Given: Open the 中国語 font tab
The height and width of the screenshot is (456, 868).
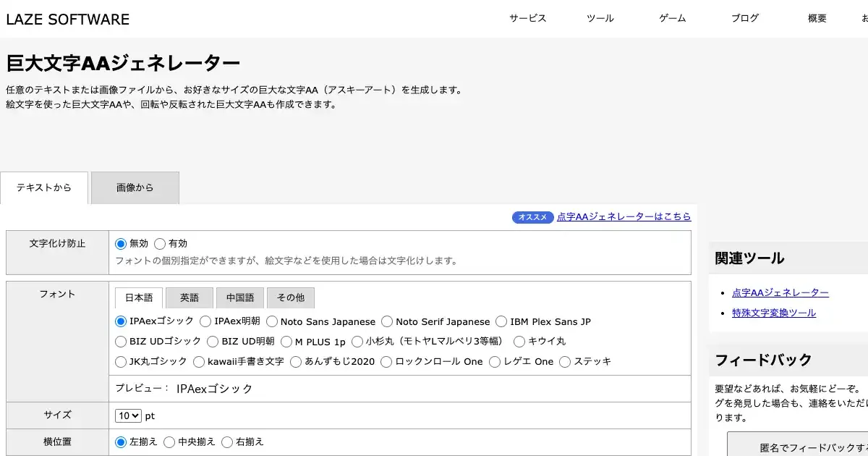Looking at the screenshot, I should coord(240,298).
